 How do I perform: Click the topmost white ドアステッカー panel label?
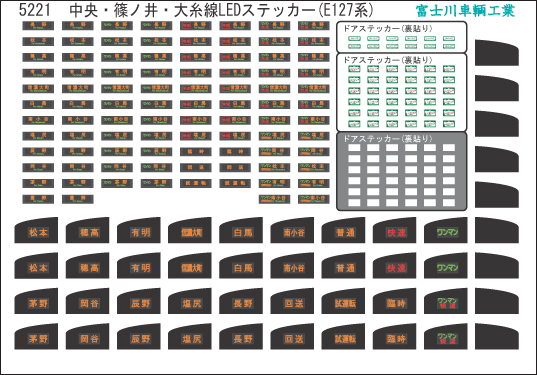(x=388, y=28)
